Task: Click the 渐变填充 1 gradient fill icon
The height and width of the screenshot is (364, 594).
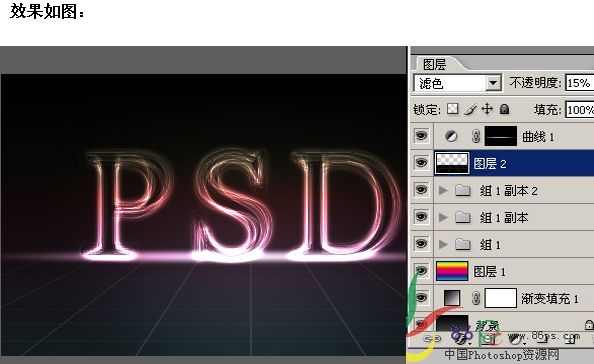Action: pos(452,298)
